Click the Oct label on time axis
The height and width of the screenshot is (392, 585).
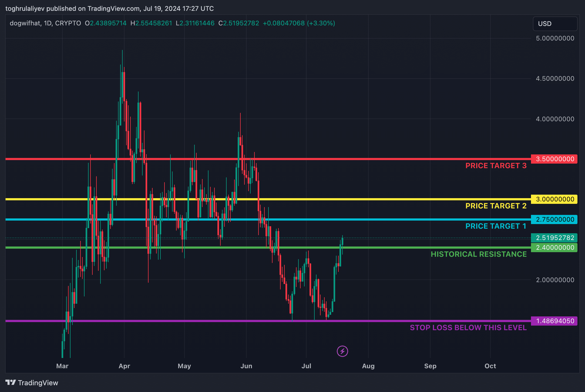[x=490, y=366]
